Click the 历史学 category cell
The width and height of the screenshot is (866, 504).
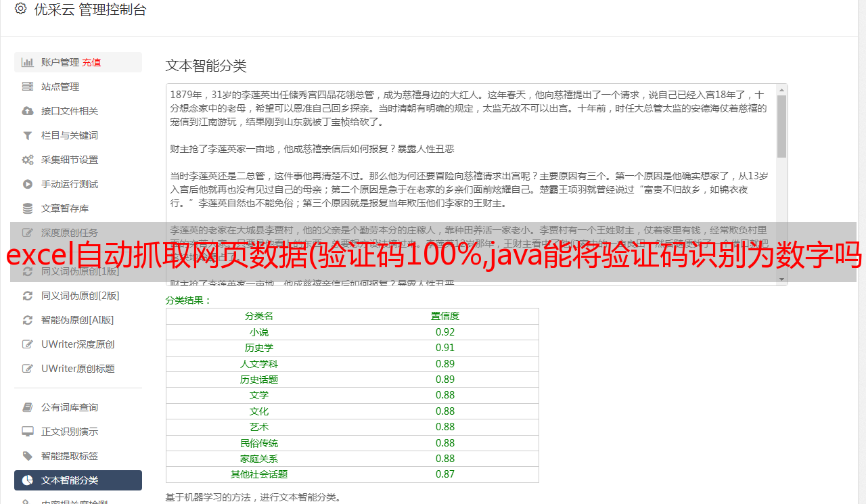(x=259, y=348)
